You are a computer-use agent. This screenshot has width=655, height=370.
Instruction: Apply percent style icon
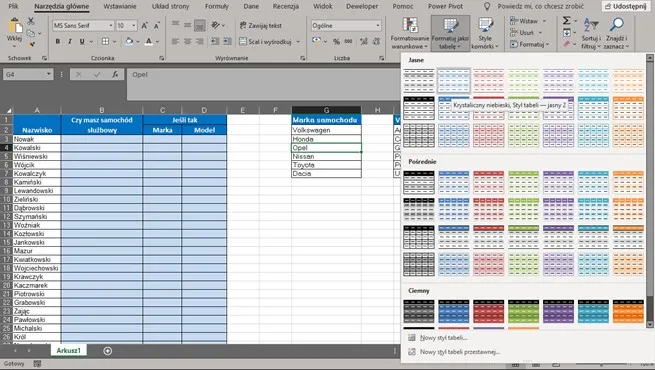(336, 41)
